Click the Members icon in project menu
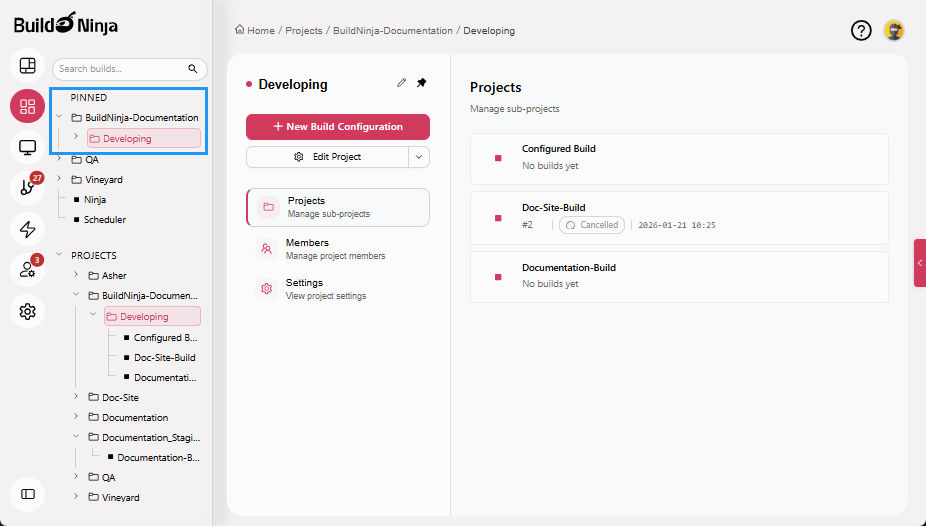 pyautogui.click(x=266, y=249)
